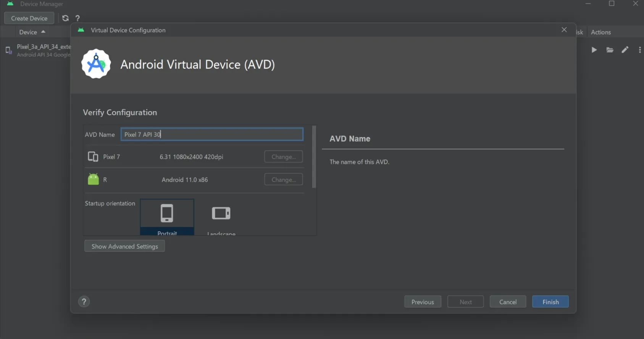Click Change for the Pixel 7 hardware
The image size is (644, 339).
tap(284, 157)
